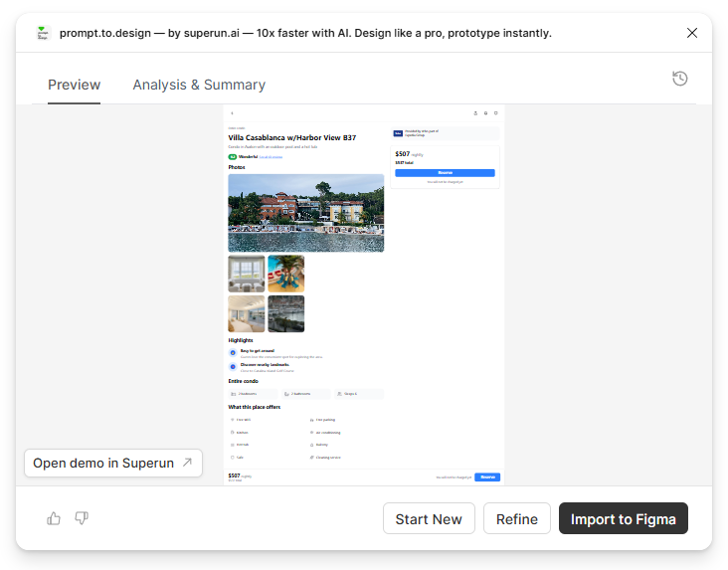Click Import to Figma button

tap(623, 518)
